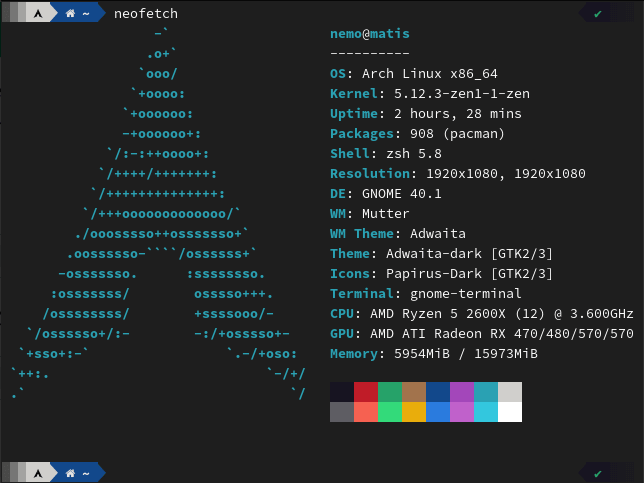Click the dark red swatch in the top row
The width and height of the screenshot is (644, 483).
click(366, 392)
